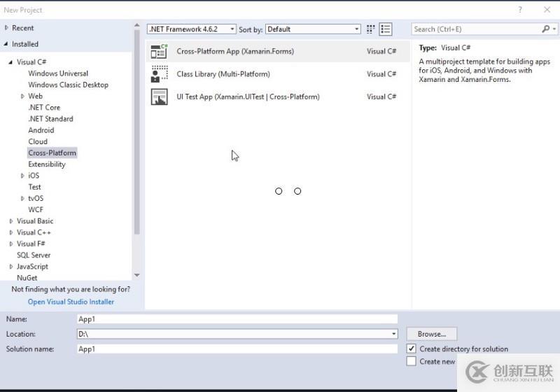Click the Class Library template icon
The image size is (560, 392).
click(159, 74)
